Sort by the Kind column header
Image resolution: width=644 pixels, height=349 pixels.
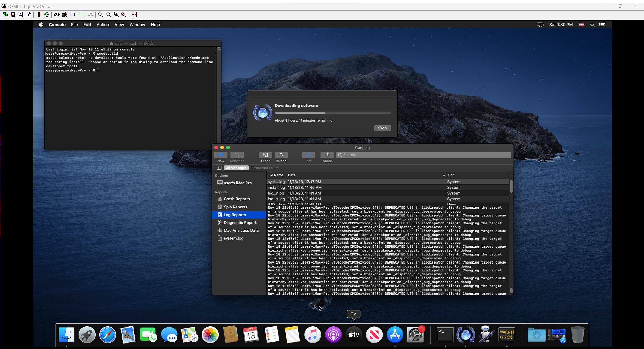pyautogui.click(x=477, y=175)
